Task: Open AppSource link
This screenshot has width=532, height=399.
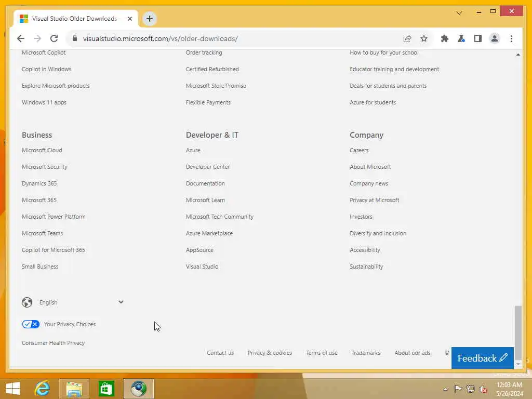Action: [x=199, y=250]
